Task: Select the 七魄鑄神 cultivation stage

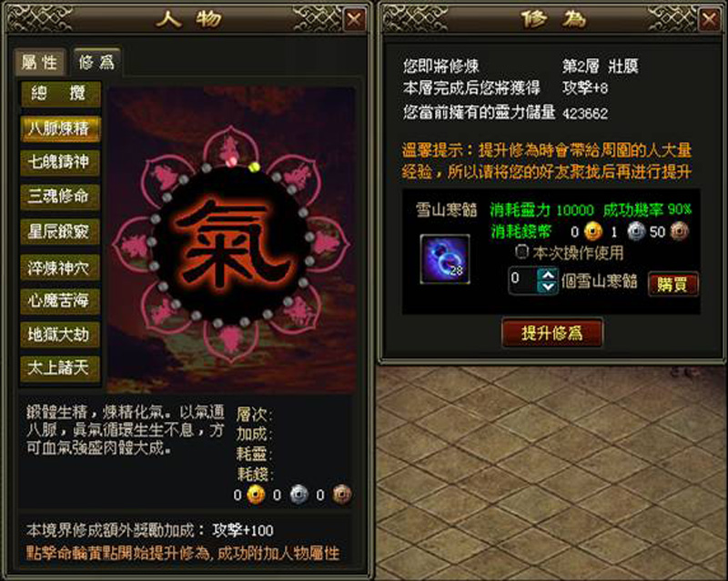Action: pos(60,162)
